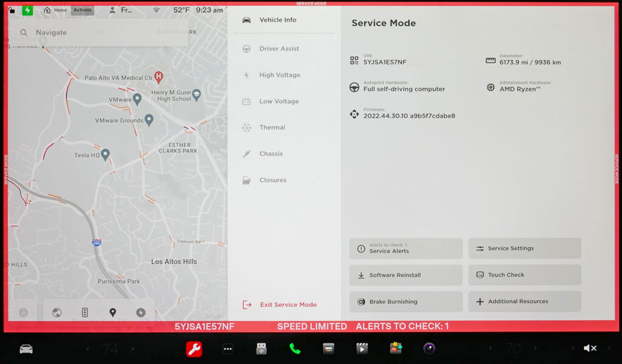Screen dimensions: 622x364
Task: Open Additional Resources
Action: [x=524, y=302]
